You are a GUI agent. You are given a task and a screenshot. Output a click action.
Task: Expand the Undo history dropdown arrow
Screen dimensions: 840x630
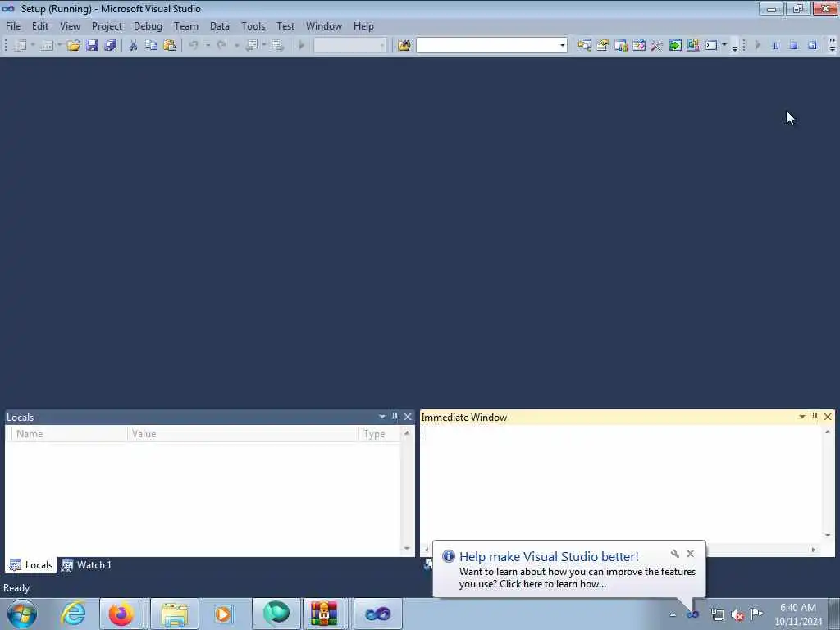[x=208, y=46]
